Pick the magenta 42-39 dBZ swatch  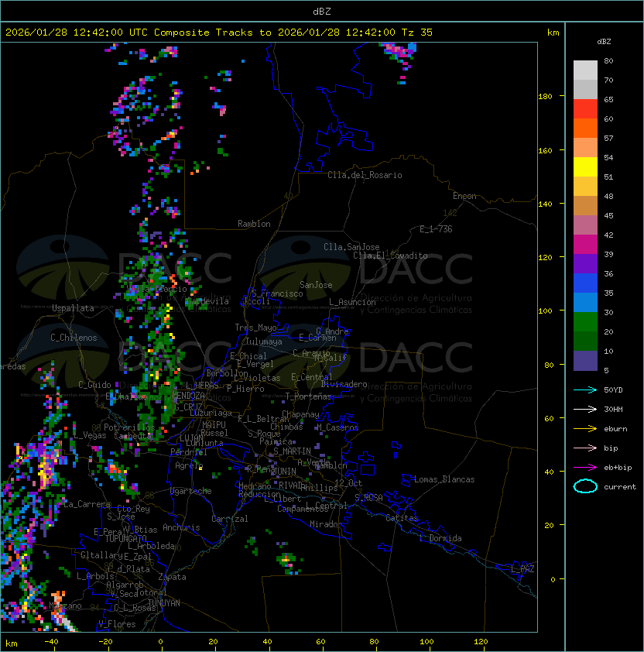(x=585, y=245)
